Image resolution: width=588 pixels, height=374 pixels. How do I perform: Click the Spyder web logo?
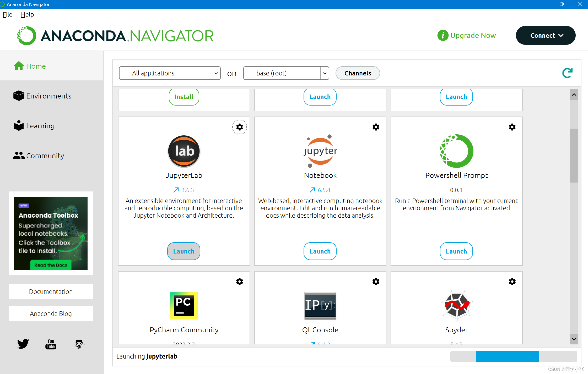point(457,305)
